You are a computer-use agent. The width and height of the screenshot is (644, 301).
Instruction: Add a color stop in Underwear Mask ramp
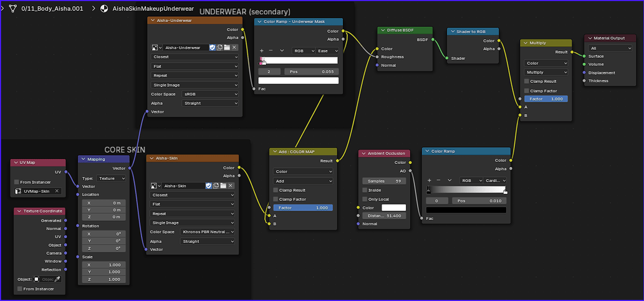[x=262, y=50]
